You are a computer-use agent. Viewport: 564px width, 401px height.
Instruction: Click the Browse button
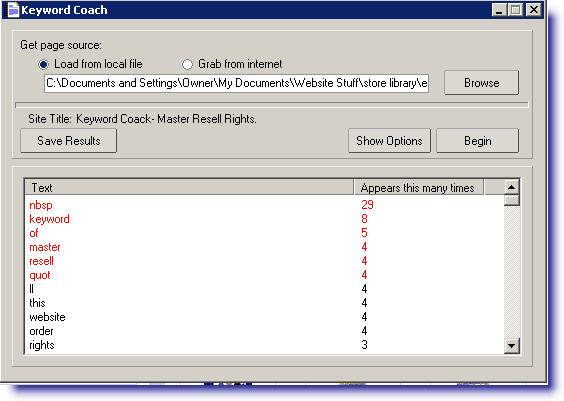pyautogui.click(x=481, y=83)
